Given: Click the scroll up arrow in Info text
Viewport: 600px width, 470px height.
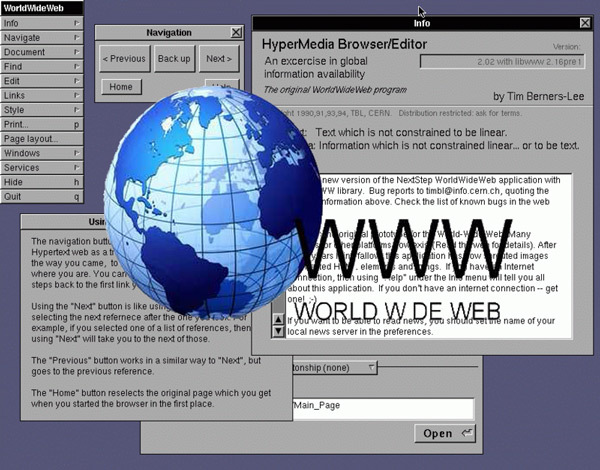Looking at the screenshot, I should click(278, 319).
